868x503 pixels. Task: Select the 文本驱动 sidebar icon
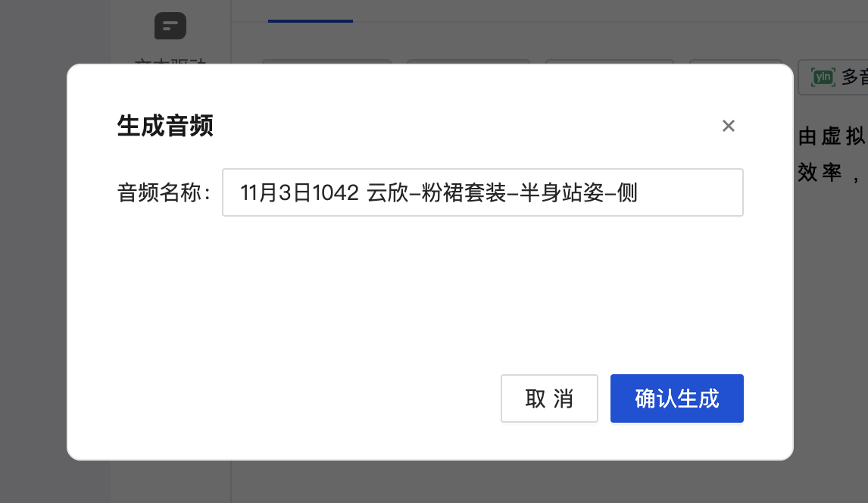point(170,26)
